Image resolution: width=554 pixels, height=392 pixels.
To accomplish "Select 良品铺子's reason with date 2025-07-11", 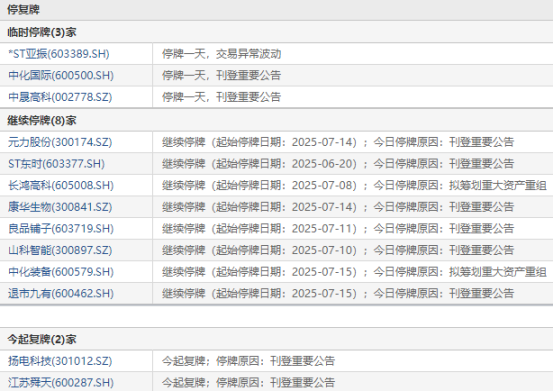I will 338,228.
